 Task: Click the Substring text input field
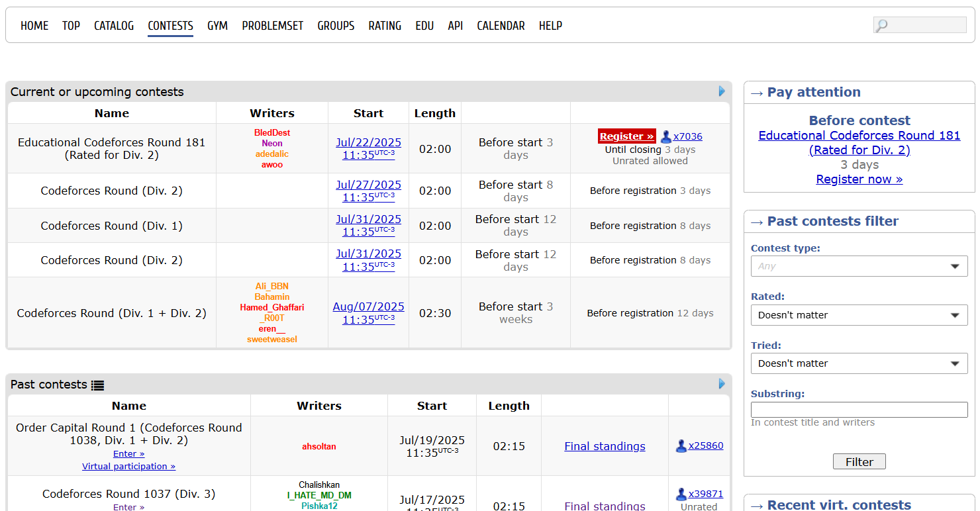point(859,410)
